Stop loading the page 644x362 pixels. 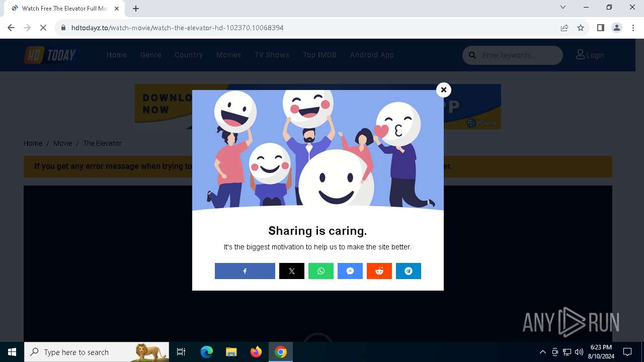pos(43,28)
